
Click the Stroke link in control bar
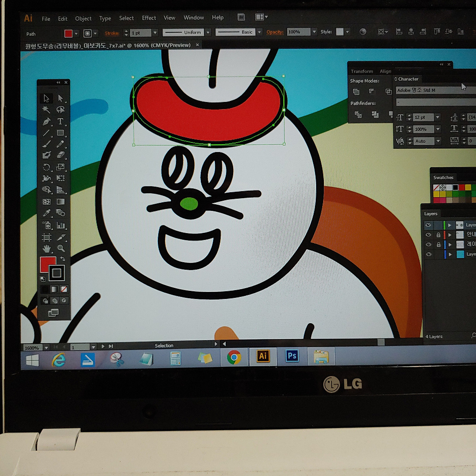click(x=112, y=33)
